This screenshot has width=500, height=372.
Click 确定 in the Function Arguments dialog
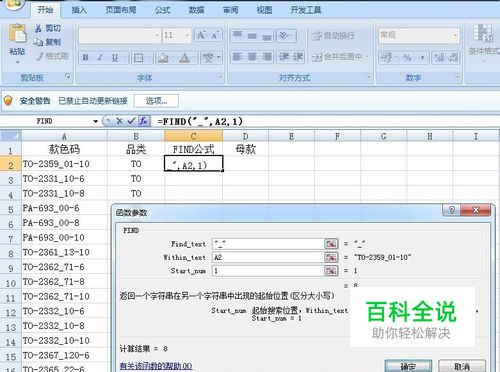[408, 367]
